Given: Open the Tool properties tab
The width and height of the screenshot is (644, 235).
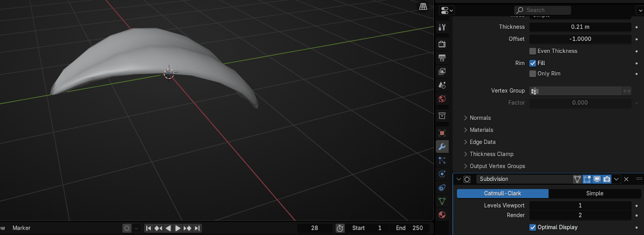Looking at the screenshot, I should click(x=442, y=27).
